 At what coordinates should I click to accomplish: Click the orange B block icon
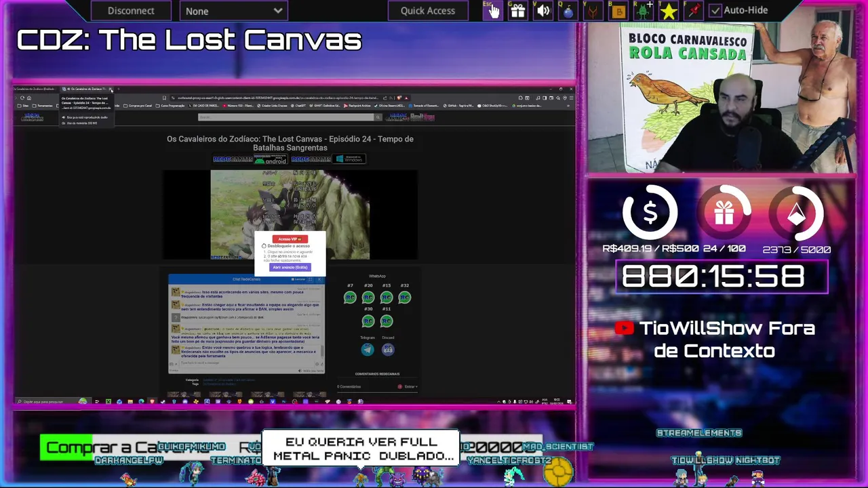618,11
